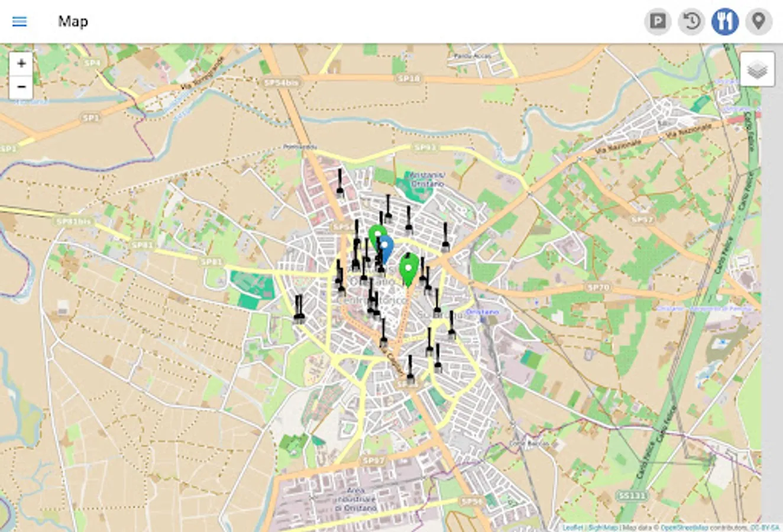Open the Leaflet attribution link

coord(572,527)
